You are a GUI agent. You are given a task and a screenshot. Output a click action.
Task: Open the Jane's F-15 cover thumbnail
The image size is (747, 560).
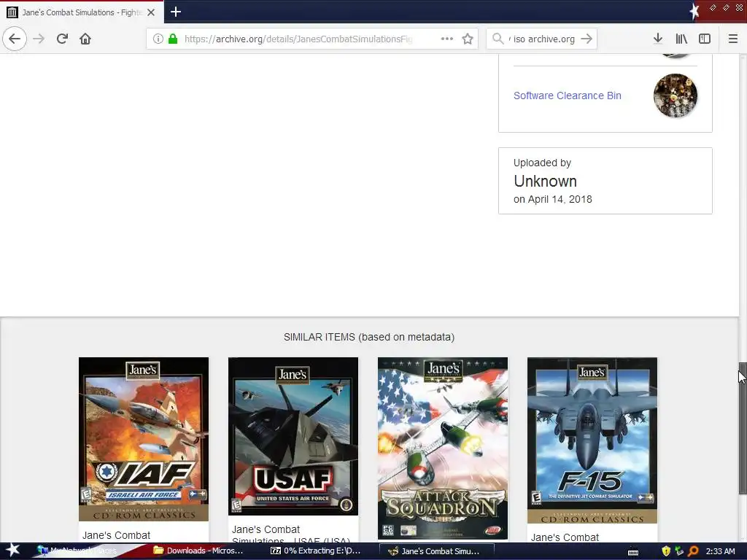(x=592, y=440)
